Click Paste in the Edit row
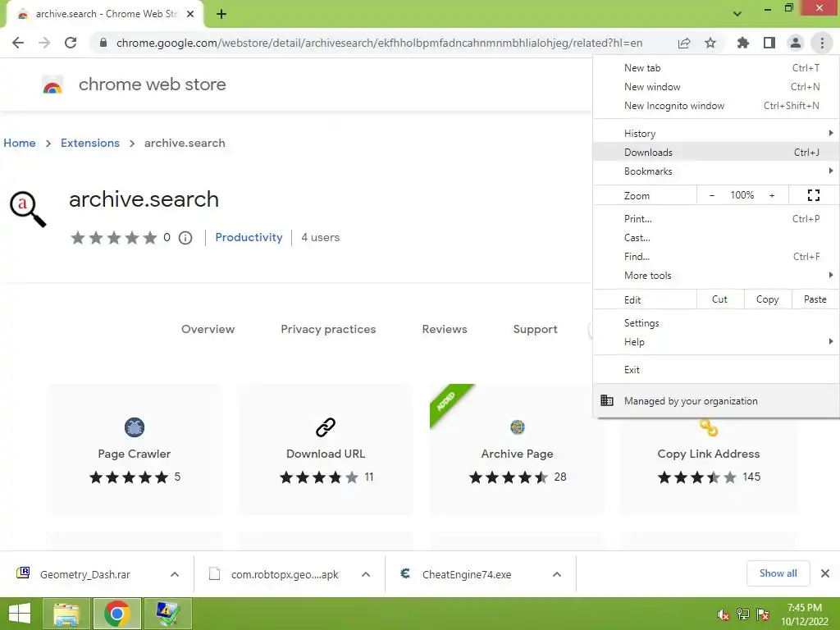The image size is (840, 630). (x=815, y=299)
